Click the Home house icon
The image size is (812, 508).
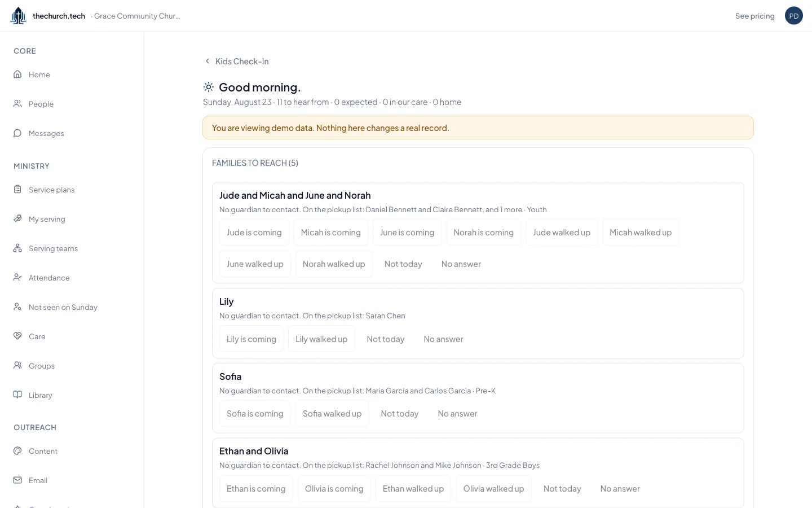pyautogui.click(x=17, y=74)
